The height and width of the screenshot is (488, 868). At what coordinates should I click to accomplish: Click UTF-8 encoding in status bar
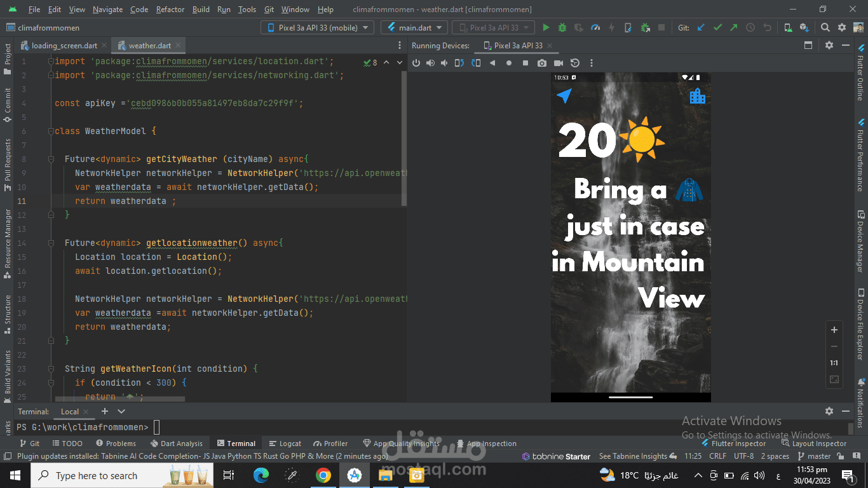click(x=743, y=456)
